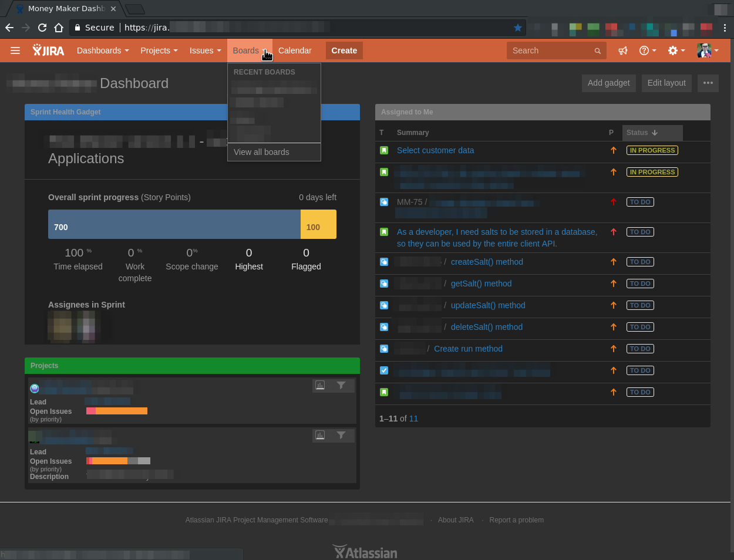Click the filter icon on the second project gadget
The image size is (734, 560).
coord(342,435)
